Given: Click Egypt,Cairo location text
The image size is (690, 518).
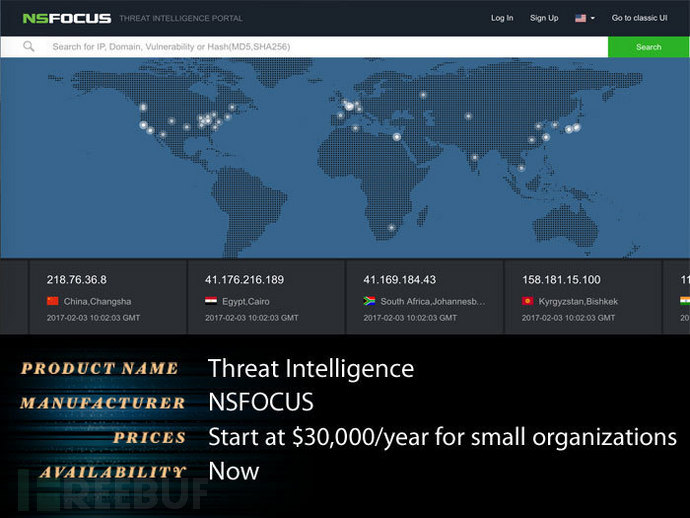Looking at the screenshot, I should point(246,301).
